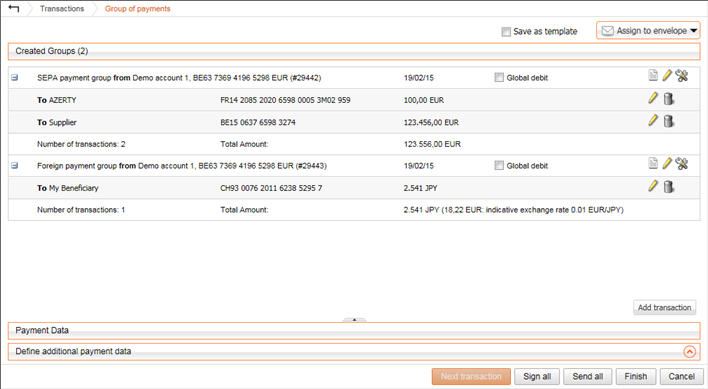Select the To AZERTY row label
This screenshot has height=389, width=708.
(57, 100)
